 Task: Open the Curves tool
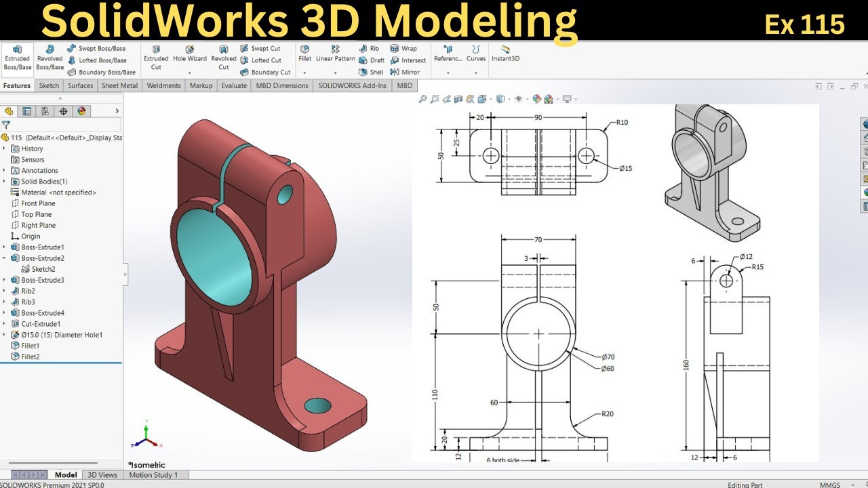pyautogui.click(x=476, y=54)
